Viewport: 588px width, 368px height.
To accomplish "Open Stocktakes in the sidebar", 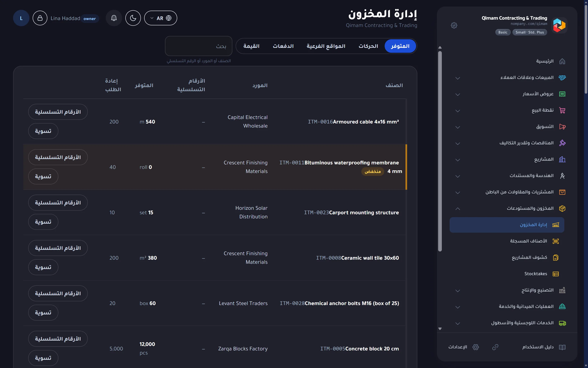I will [x=507, y=274].
